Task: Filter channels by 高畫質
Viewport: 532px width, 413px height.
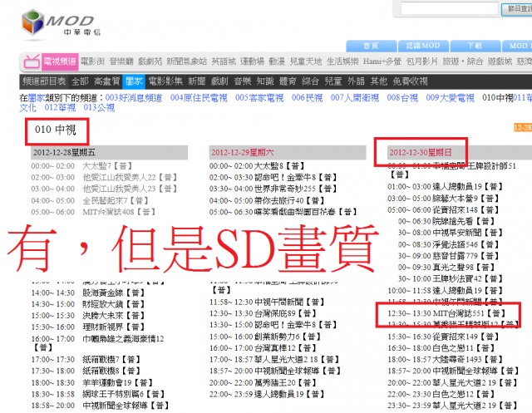Action: 107,81
